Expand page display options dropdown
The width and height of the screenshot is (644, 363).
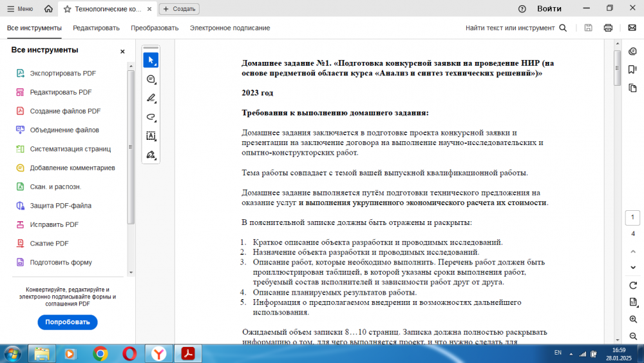[x=633, y=302]
